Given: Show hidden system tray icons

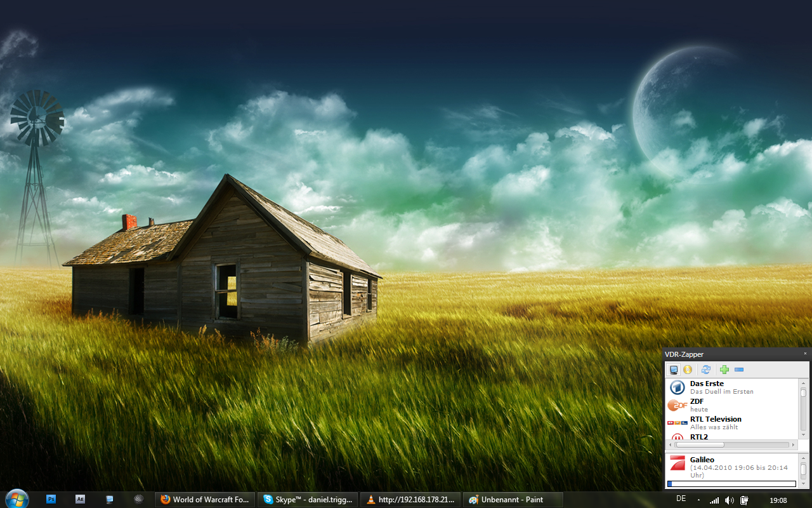Looking at the screenshot, I should [x=698, y=500].
